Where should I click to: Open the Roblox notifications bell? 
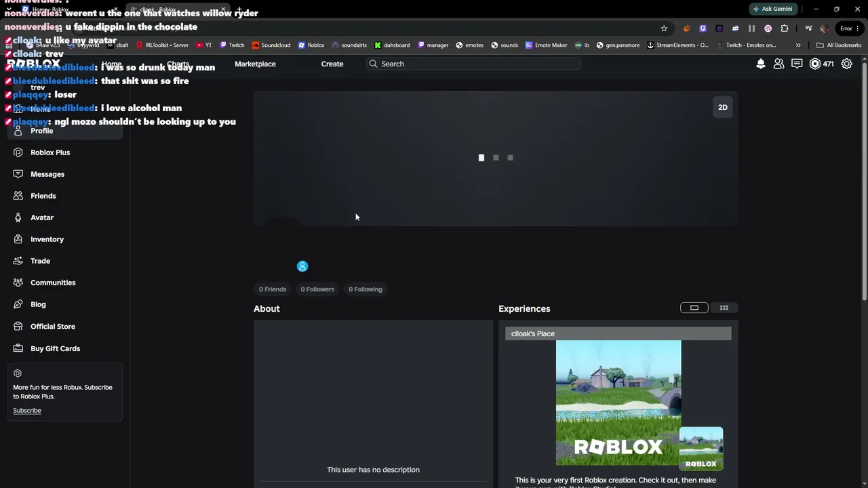761,64
